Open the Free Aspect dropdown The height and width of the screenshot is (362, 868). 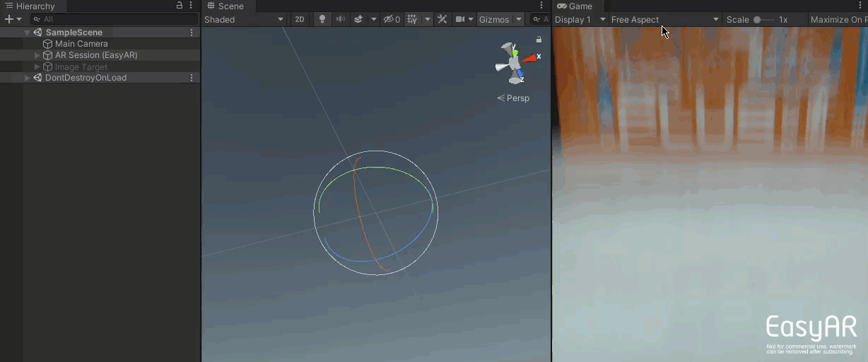[664, 20]
